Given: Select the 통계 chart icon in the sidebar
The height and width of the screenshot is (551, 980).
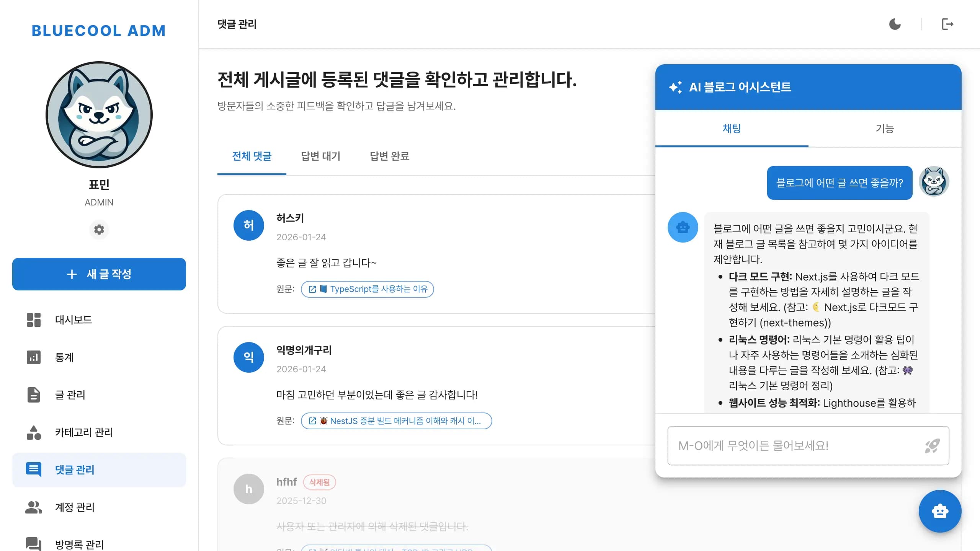Looking at the screenshot, I should pyautogui.click(x=33, y=357).
